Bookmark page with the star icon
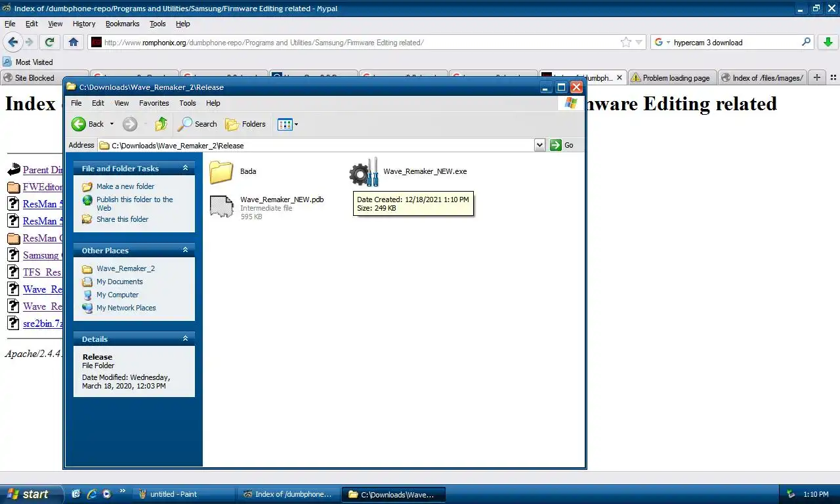840x504 pixels. pyautogui.click(x=626, y=42)
